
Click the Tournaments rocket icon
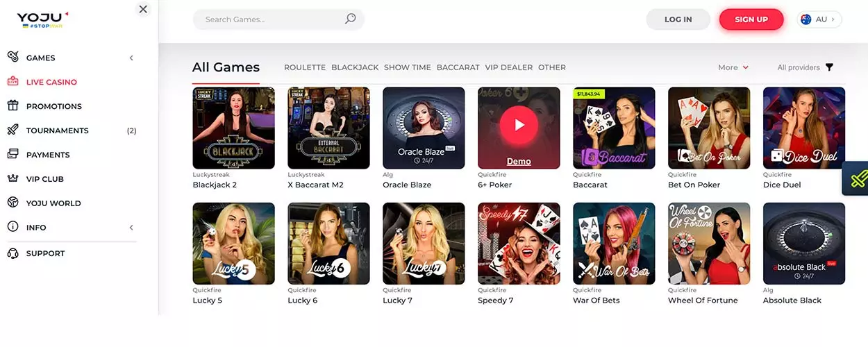click(x=12, y=130)
